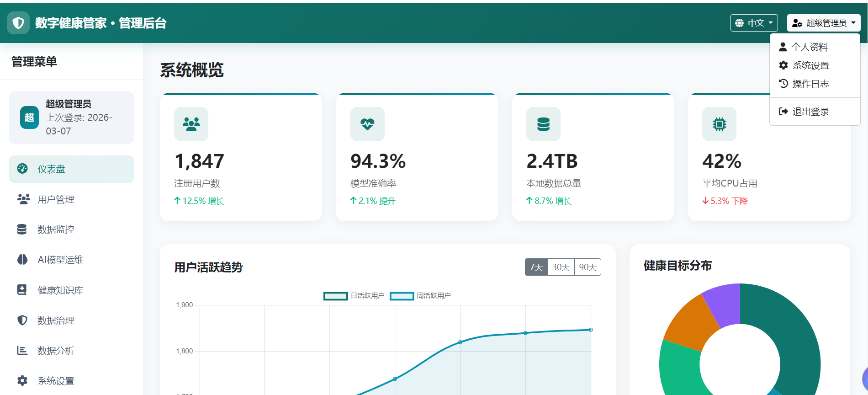868x395 pixels.
Task: Click the 42% average CPU value
Action: 722,161
